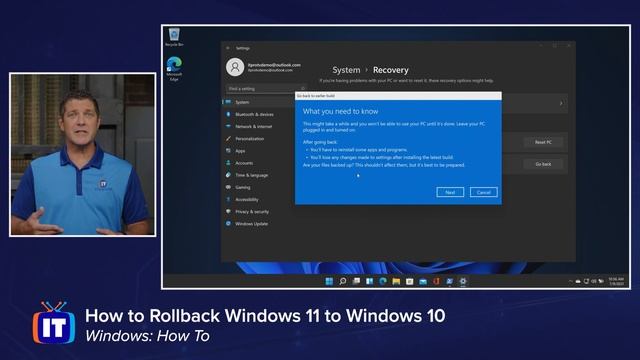Focus the Find a setting search box

coord(266,89)
